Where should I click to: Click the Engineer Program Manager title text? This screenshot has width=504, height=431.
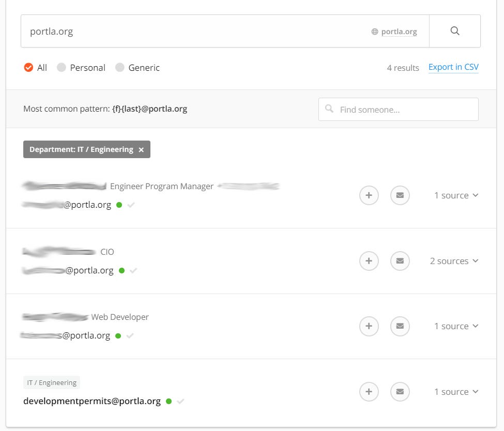tap(162, 186)
